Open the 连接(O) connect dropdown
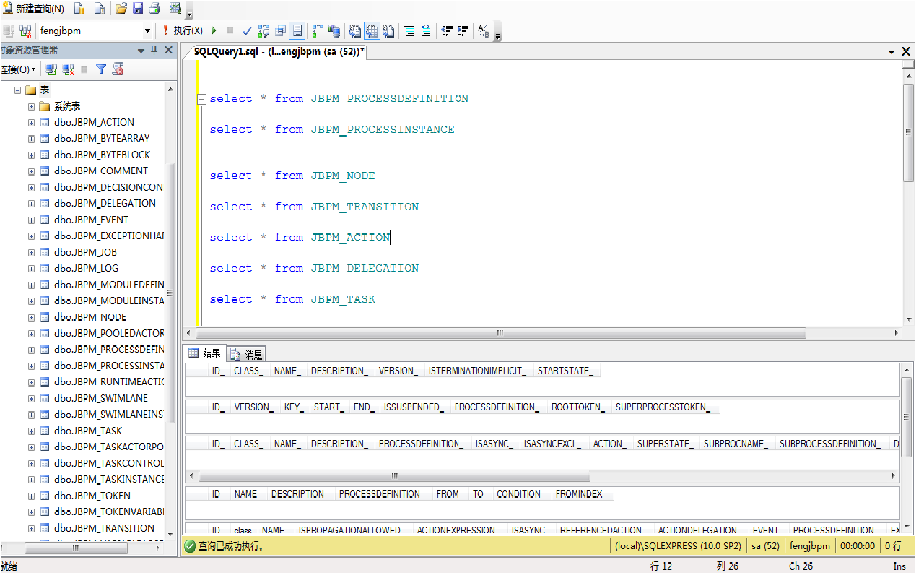 pos(18,69)
